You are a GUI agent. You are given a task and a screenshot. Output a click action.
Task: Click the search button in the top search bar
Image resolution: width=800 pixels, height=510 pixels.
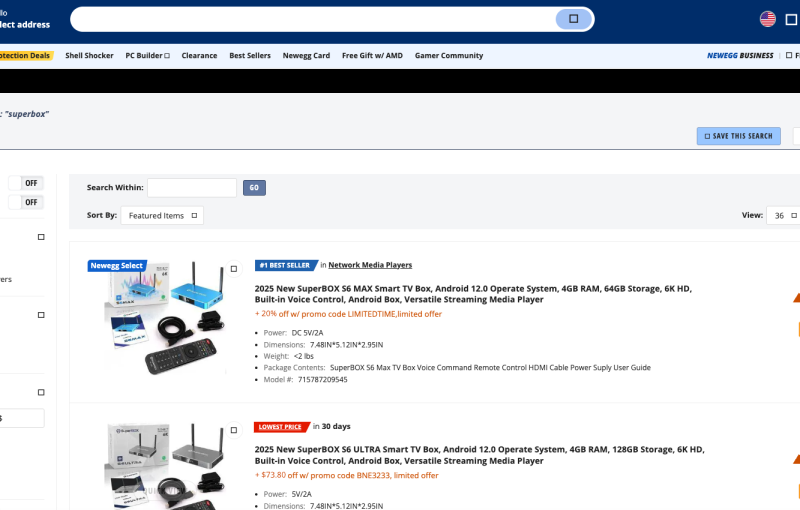pos(573,19)
